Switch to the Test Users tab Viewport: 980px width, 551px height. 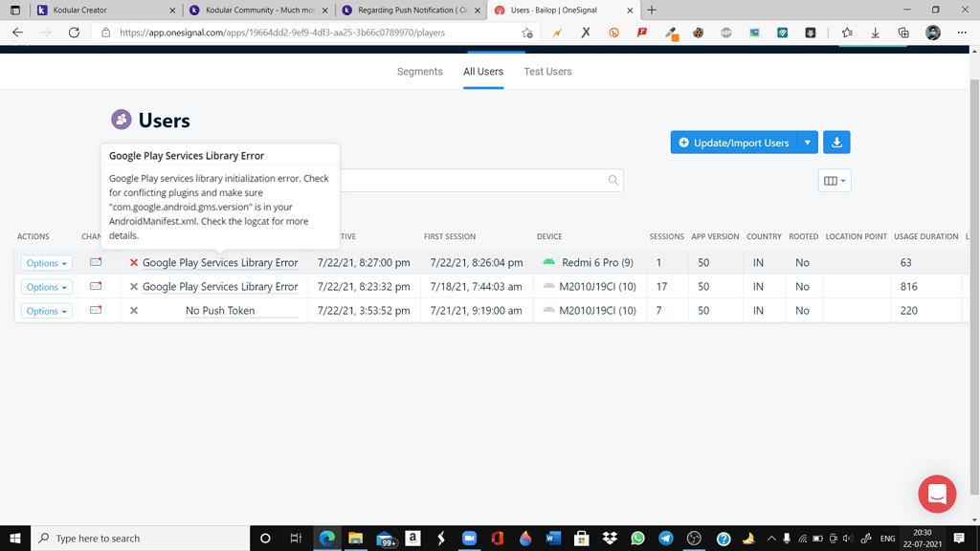547,71
